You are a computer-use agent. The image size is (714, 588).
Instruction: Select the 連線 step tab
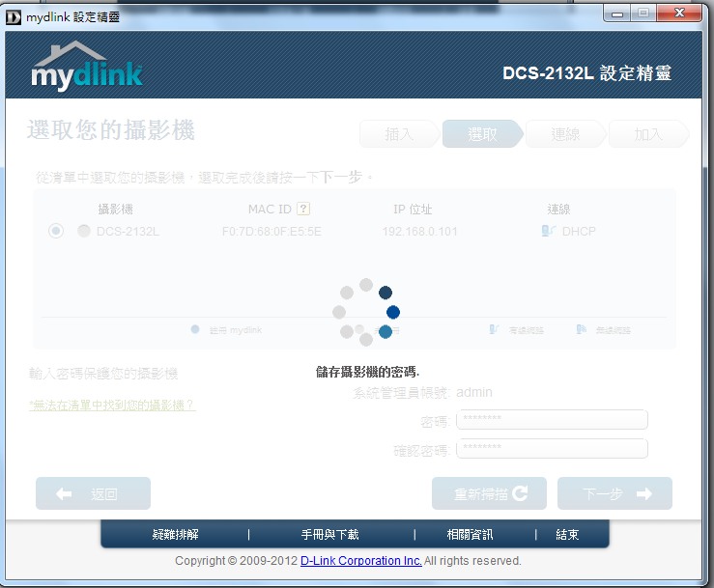[566, 134]
